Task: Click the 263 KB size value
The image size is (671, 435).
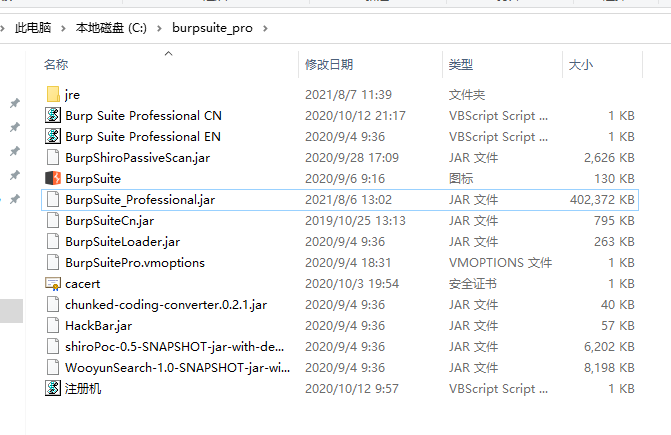Action: [x=615, y=242]
